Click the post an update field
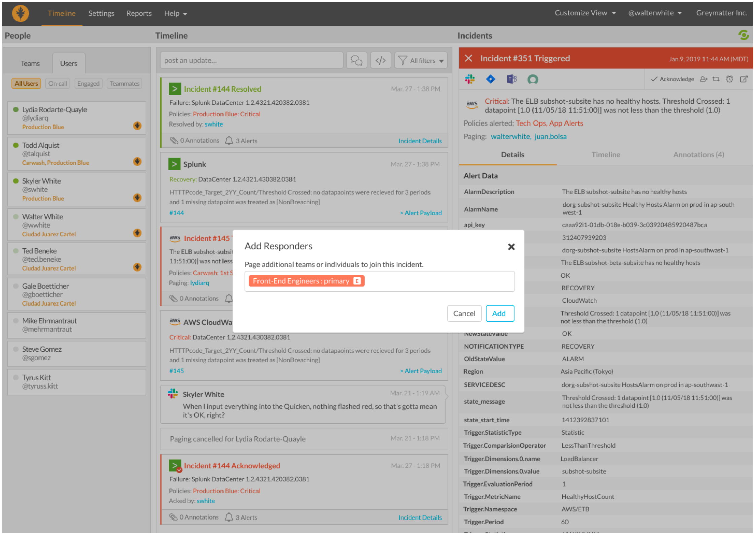Viewport: 756px width, 537px height. [x=251, y=60]
